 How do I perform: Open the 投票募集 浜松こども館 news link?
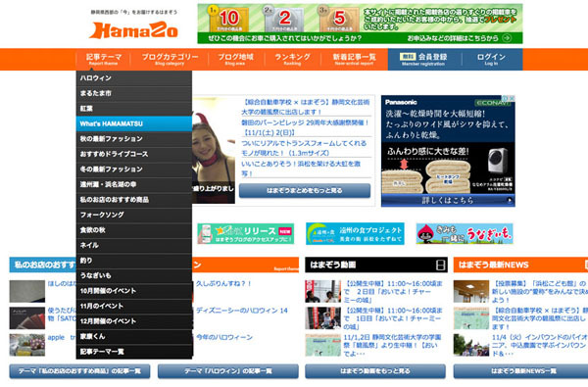540,292
